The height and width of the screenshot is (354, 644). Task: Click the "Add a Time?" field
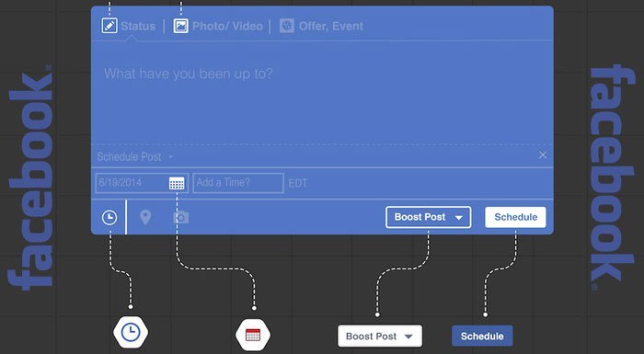(x=238, y=183)
